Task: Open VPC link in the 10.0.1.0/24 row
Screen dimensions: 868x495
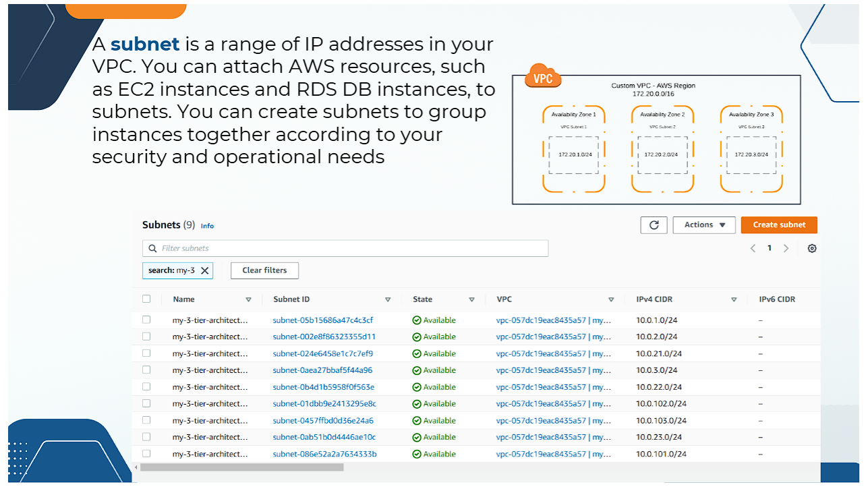Action: 554,320
